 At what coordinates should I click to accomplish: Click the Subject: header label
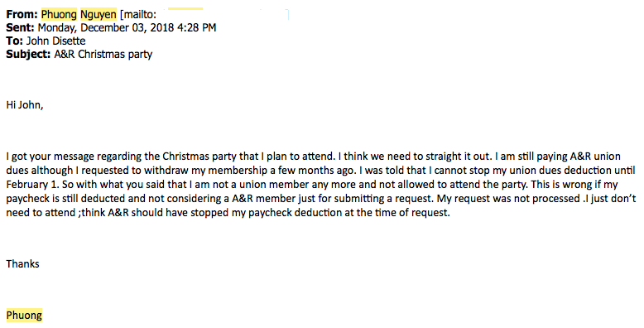tap(28, 55)
